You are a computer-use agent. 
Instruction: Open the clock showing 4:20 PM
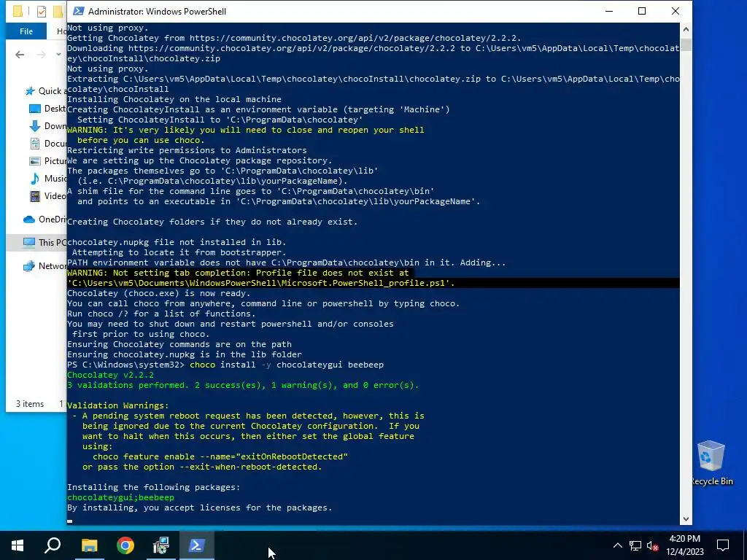point(684,545)
